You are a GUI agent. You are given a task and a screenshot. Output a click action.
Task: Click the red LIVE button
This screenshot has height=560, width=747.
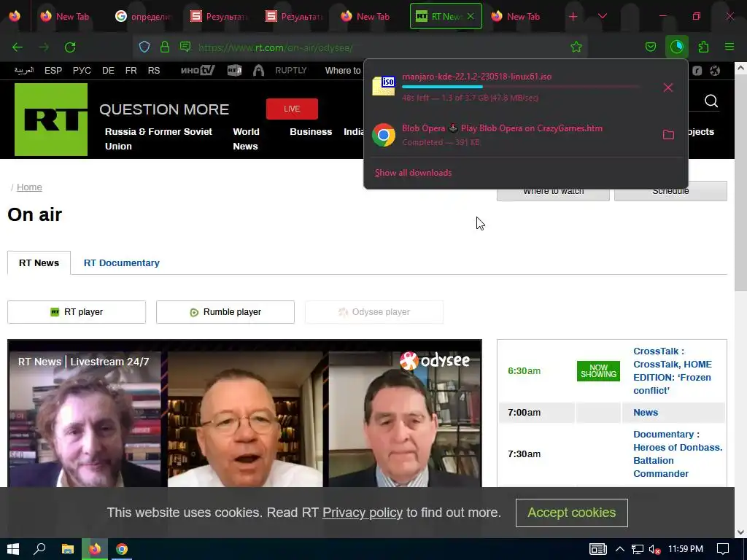[x=292, y=109]
